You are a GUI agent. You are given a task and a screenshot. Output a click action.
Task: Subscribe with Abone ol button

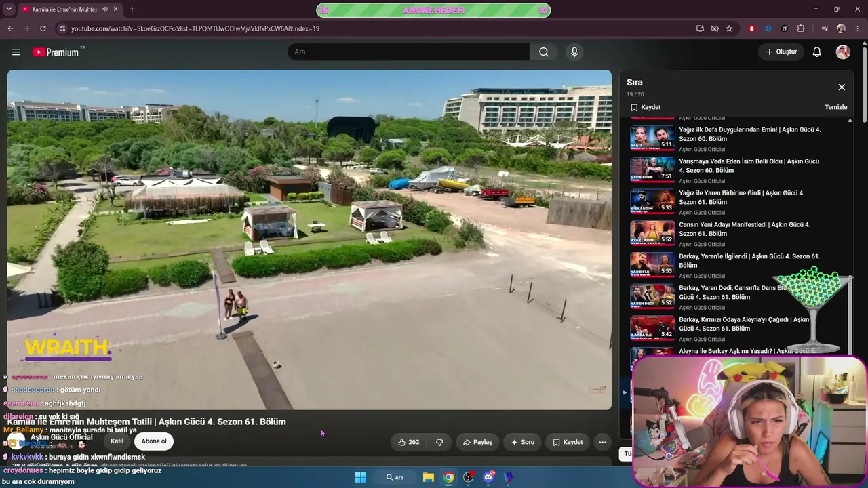154,441
